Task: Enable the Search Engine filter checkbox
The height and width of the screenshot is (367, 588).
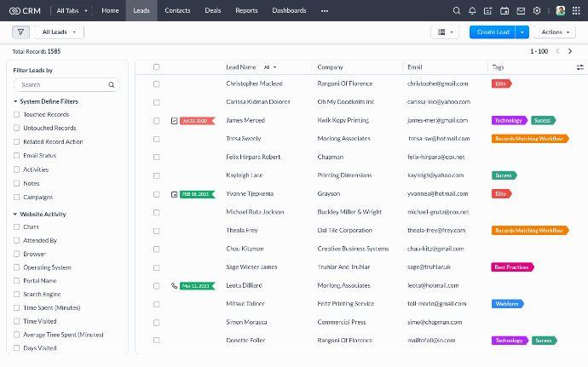Action: 17,294
